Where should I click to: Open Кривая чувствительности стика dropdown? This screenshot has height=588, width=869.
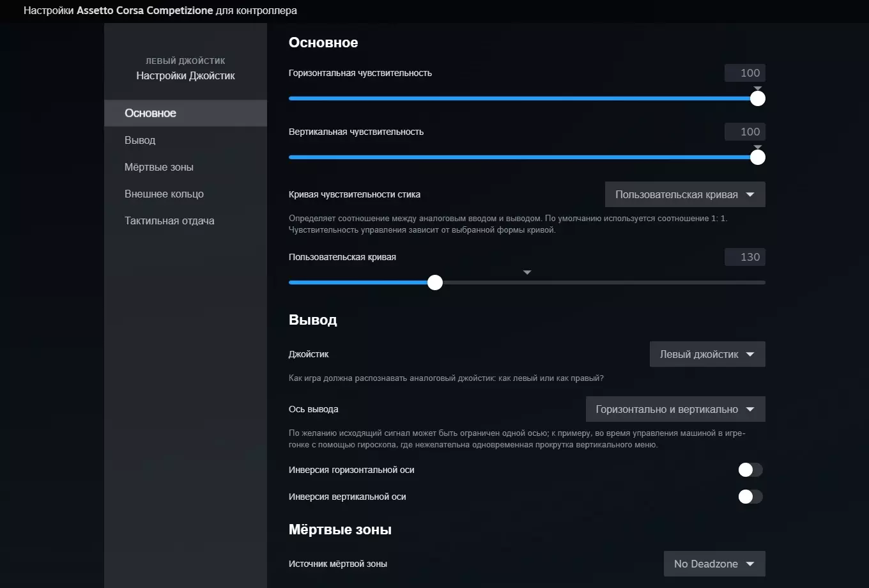(684, 195)
